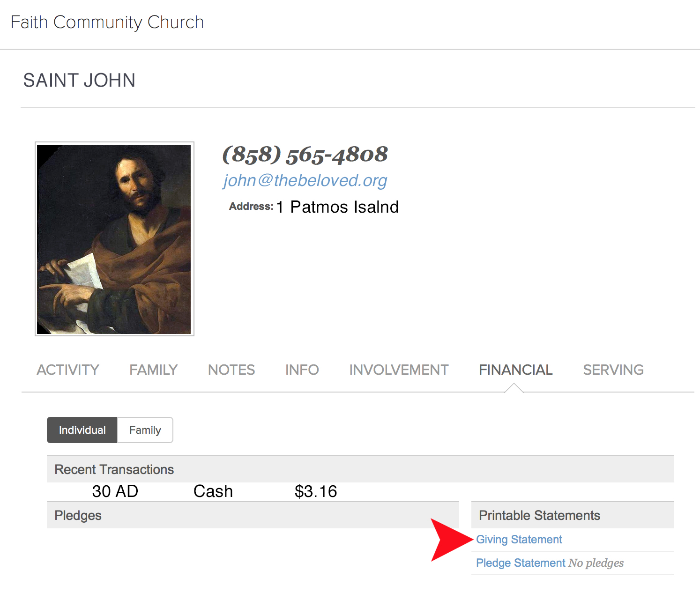Open the NOTES tab
Image resolution: width=700 pixels, height=593 pixels.
pyautogui.click(x=231, y=370)
